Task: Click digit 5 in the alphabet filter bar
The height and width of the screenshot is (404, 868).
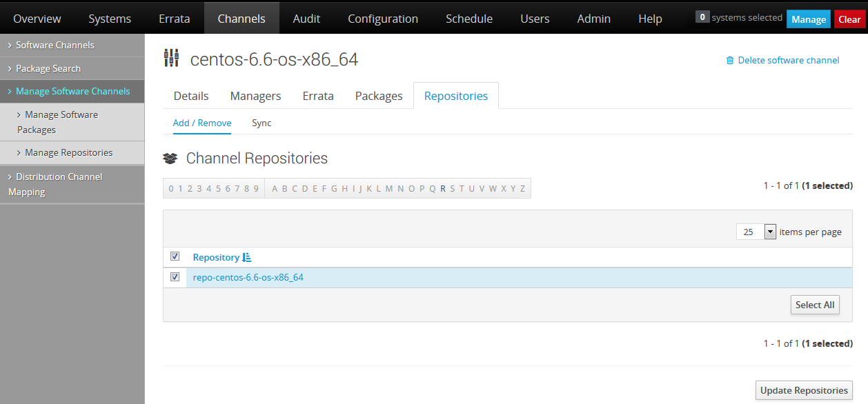Action: 218,188
